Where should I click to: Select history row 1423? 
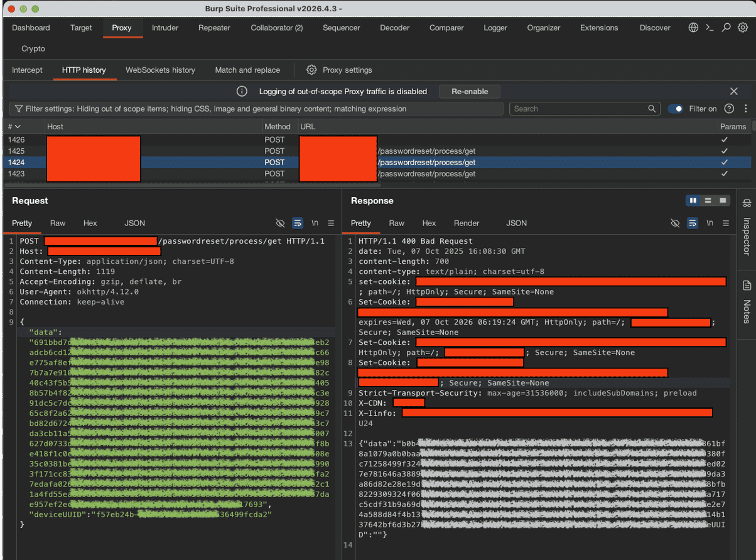(377, 173)
